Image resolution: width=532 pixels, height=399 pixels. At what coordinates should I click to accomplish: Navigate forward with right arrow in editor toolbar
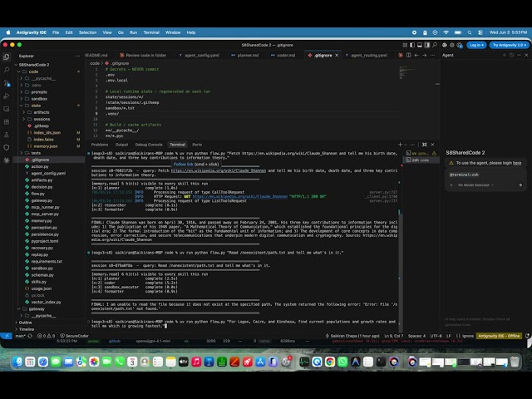pos(424,55)
